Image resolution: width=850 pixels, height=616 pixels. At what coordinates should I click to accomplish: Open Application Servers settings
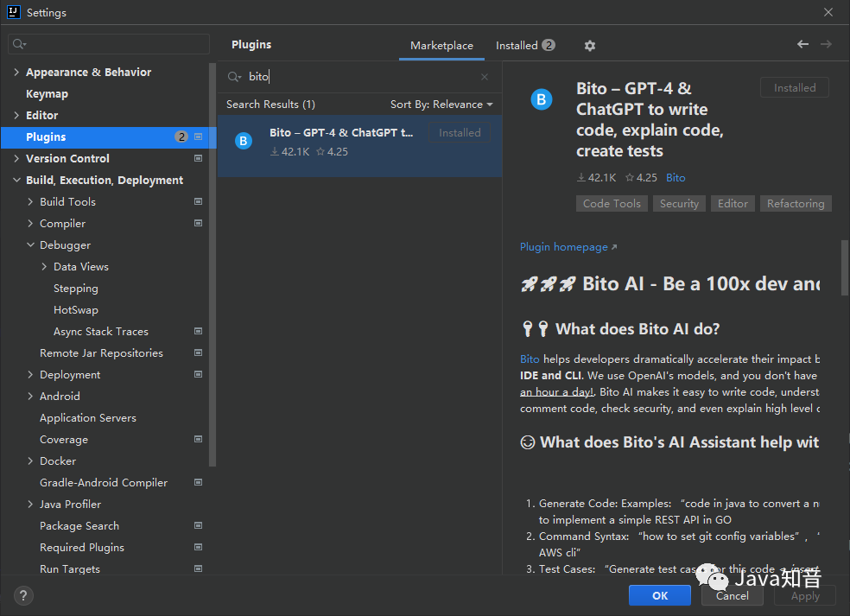88,417
